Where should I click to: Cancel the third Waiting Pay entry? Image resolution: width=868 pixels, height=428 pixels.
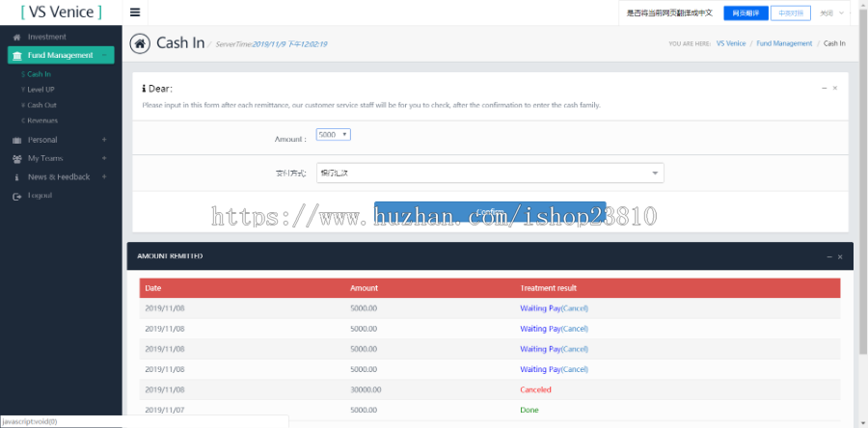pyautogui.click(x=575, y=349)
